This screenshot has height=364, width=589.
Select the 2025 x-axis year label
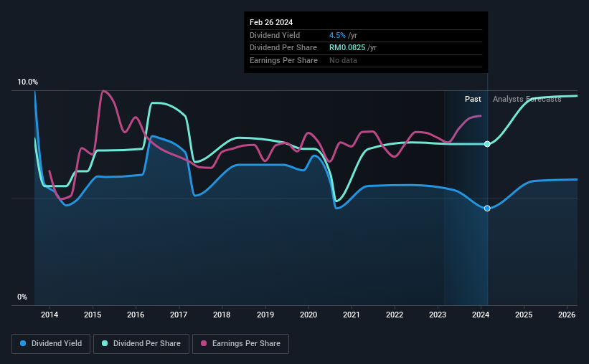(x=524, y=315)
